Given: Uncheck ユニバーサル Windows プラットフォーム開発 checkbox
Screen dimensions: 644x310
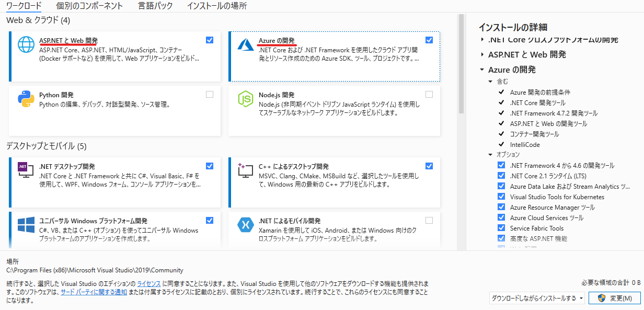Looking at the screenshot, I should (210, 220).
